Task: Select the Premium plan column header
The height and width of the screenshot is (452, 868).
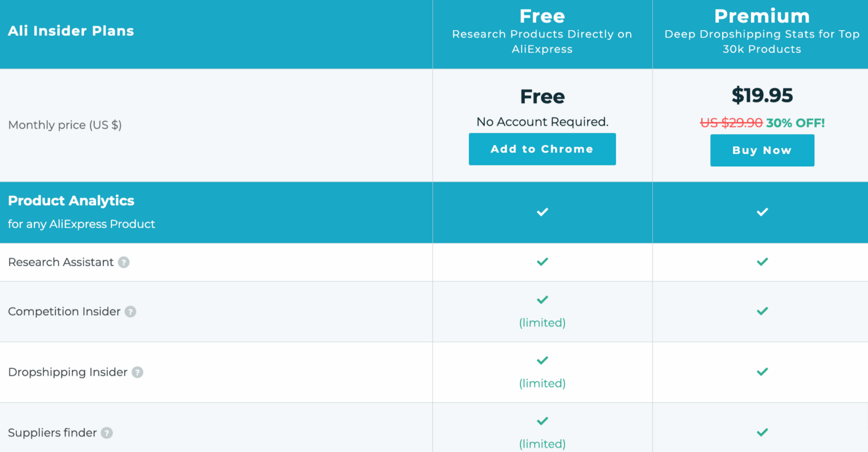Action: 762,16
